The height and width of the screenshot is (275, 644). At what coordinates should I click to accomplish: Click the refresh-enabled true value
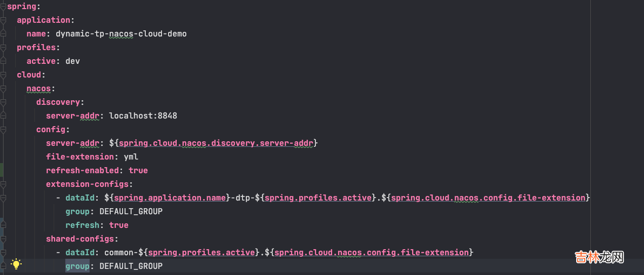click(138, 171)
